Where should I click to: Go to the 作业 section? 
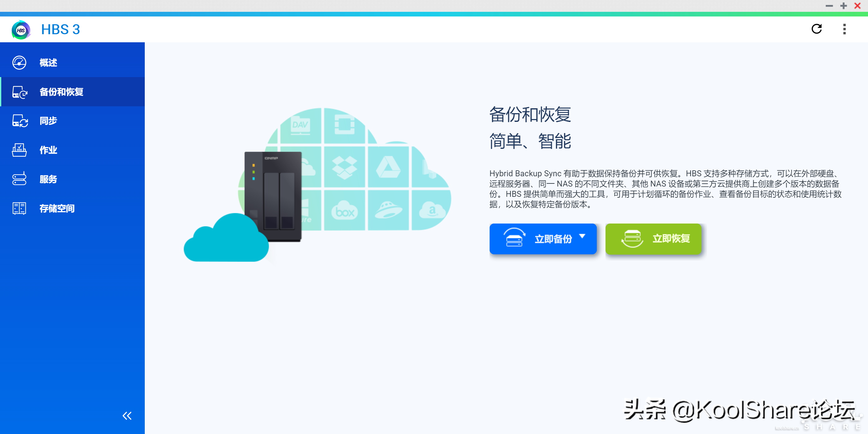[x=48, y=150]
